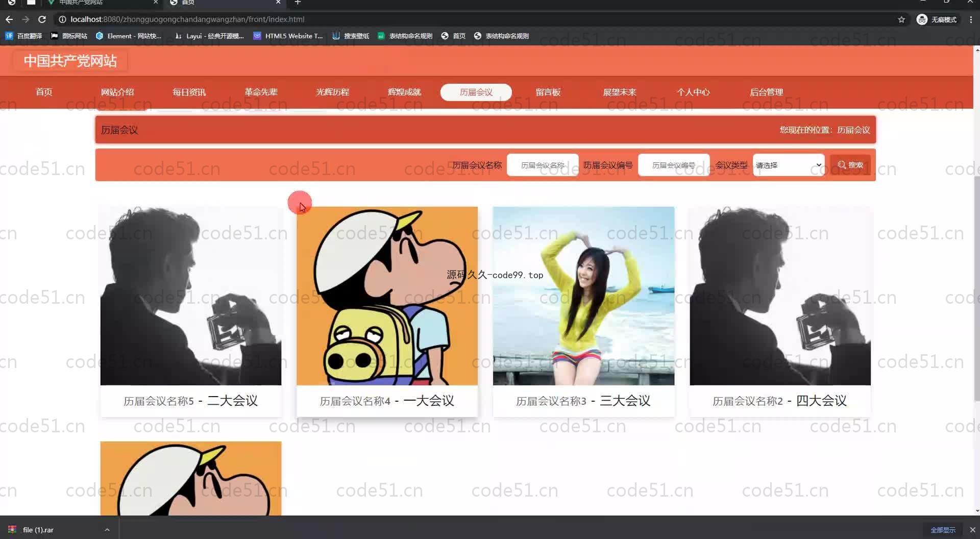The width and height of the screenshot is (980, 539).
Task: Open the 搜索壁纸 bookmark
Action: coord(351,36)
